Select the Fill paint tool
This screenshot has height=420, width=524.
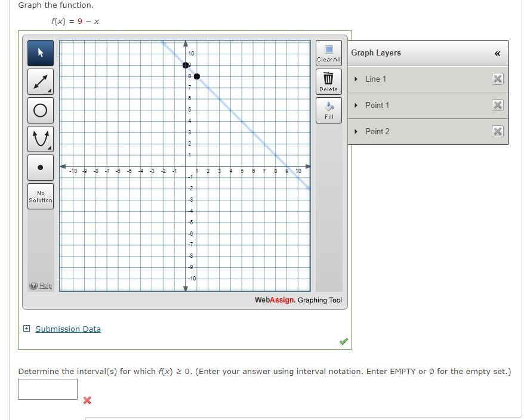pos(328,109)
